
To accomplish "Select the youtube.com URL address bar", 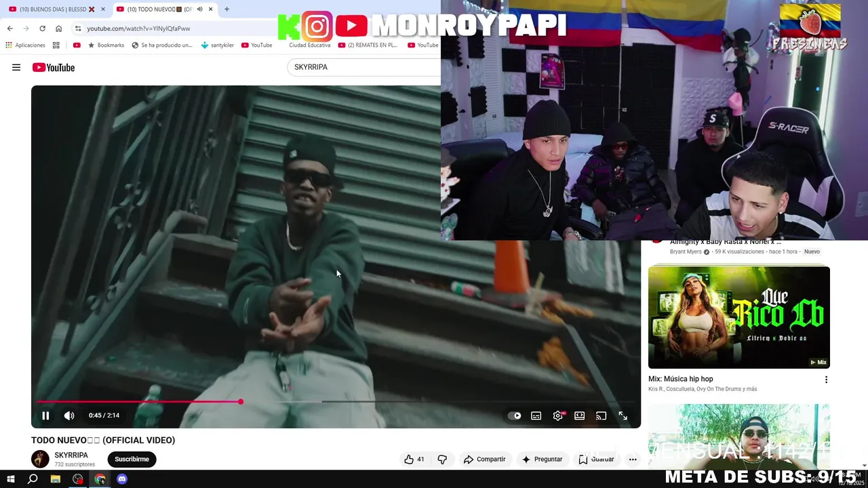I will (x=138, y=28).
